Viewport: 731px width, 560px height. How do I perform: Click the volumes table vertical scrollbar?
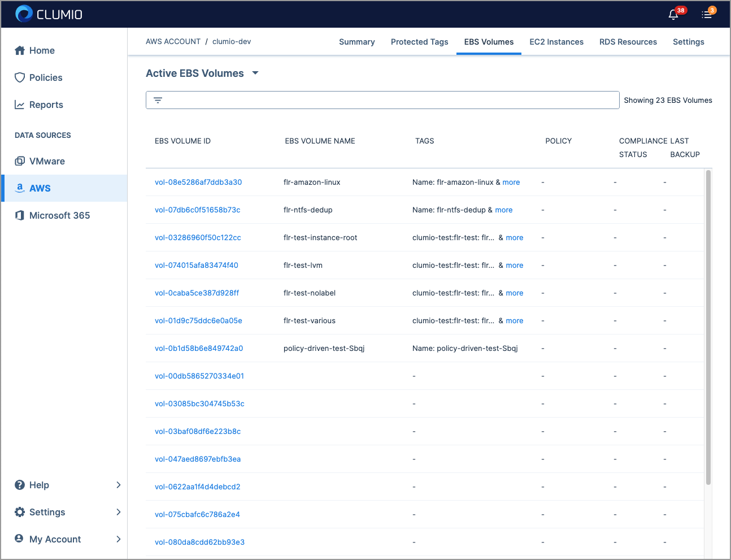(708, 328)
